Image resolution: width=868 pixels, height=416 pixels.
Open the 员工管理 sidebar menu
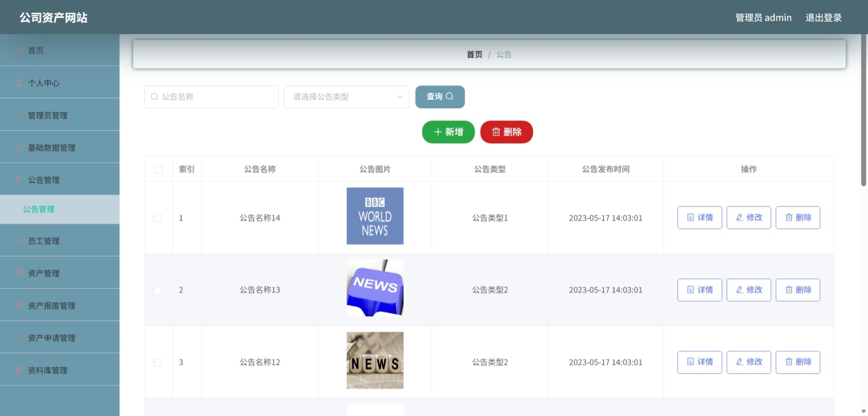tap(60, 241)
